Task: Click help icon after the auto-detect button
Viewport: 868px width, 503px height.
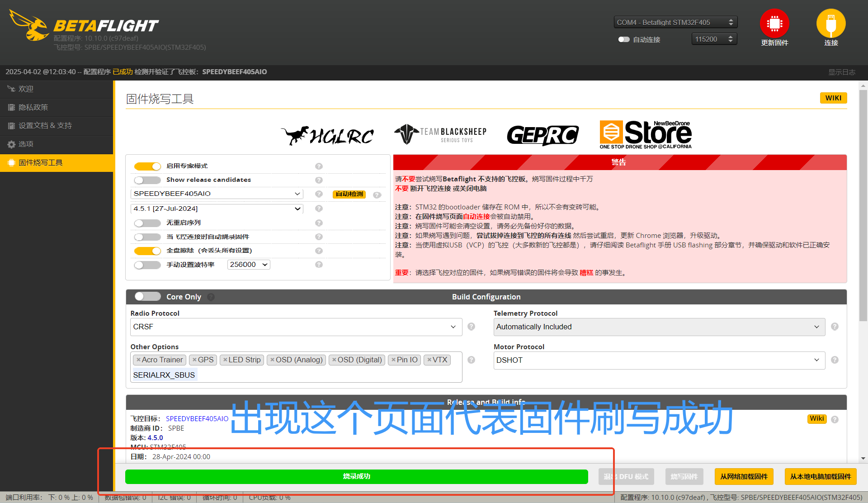Action: 377,195
